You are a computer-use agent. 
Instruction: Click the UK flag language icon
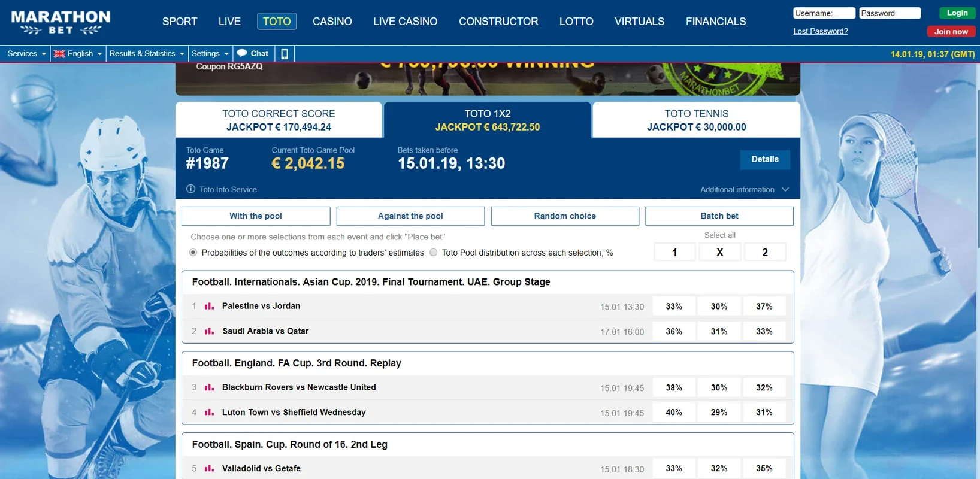(59, 54)
